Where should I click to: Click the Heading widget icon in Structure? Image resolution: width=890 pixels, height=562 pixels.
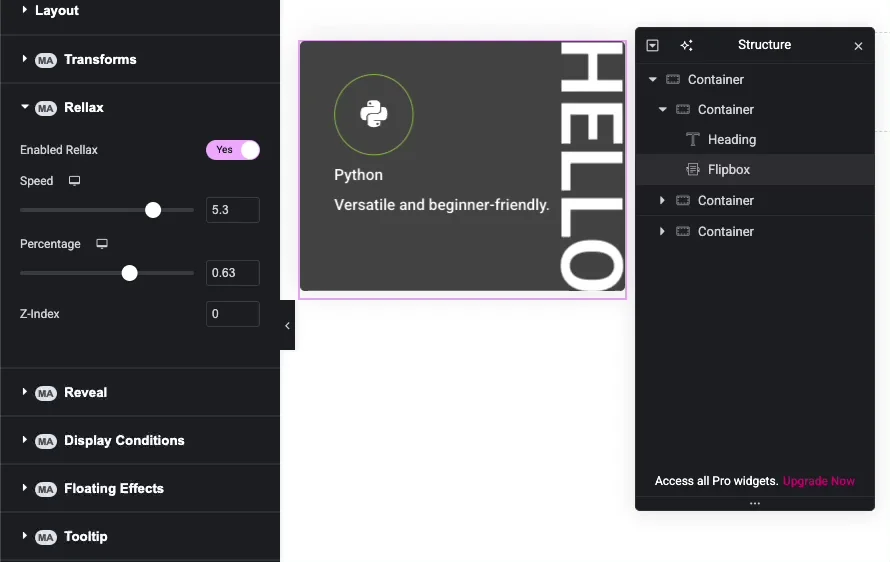tap(692, 140)
